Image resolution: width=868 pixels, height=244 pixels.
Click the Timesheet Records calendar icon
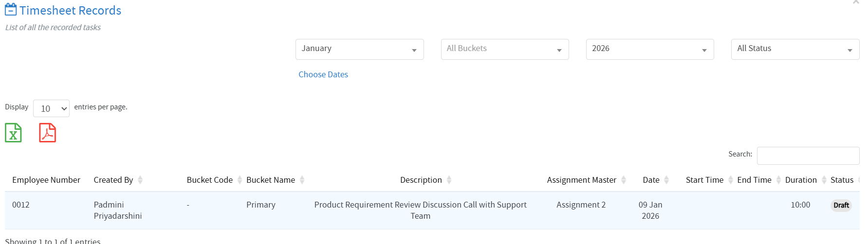11,10
